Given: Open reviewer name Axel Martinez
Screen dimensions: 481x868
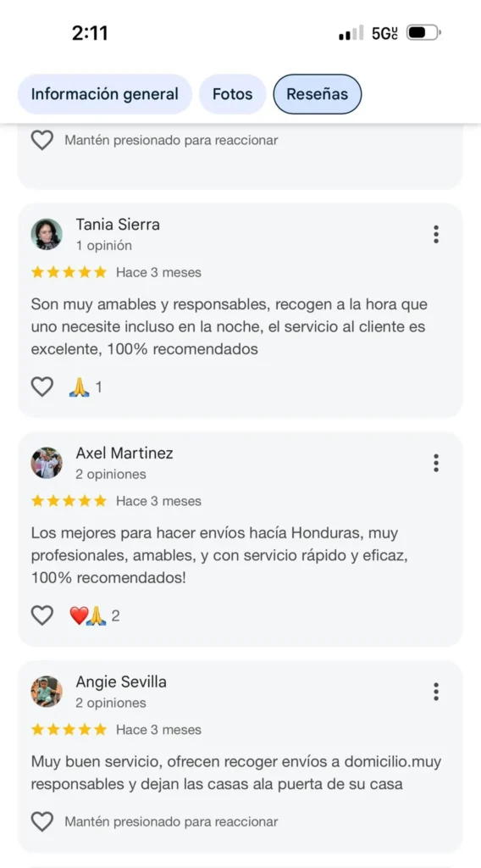Looking at the screenshot, I should pyautogui.click(x=124, y=453).
